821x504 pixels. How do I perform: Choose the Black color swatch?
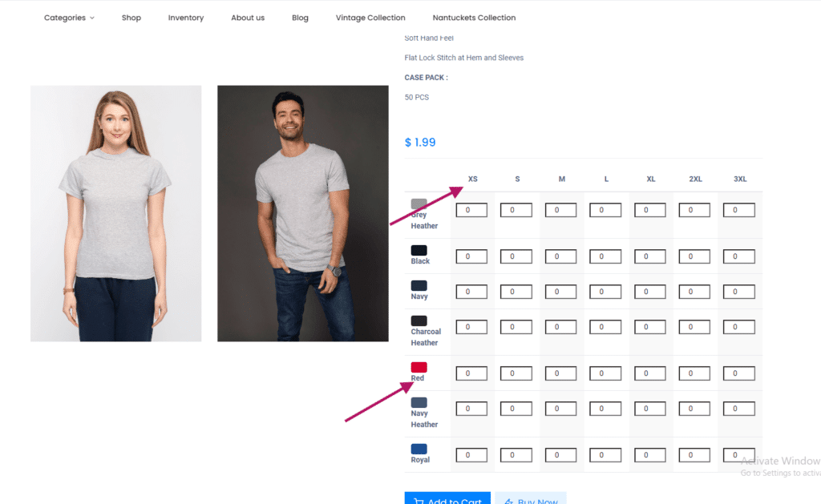click(x=419, y=250)
